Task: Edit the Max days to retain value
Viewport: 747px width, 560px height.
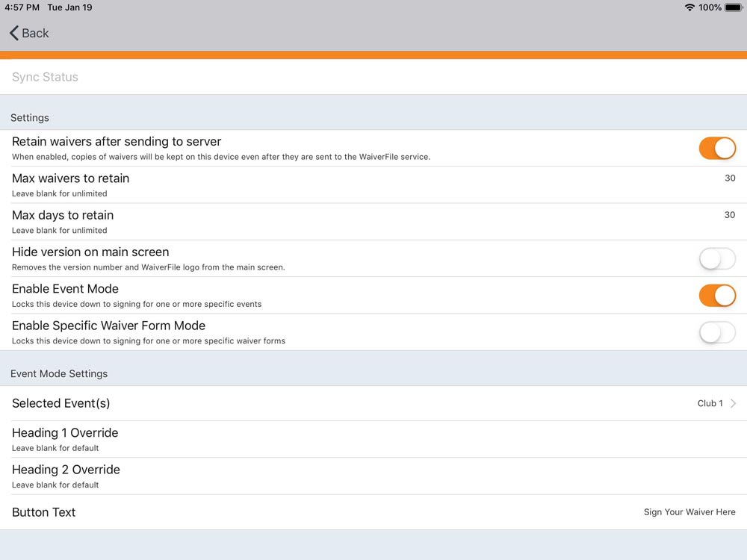Action: point(730,214)
